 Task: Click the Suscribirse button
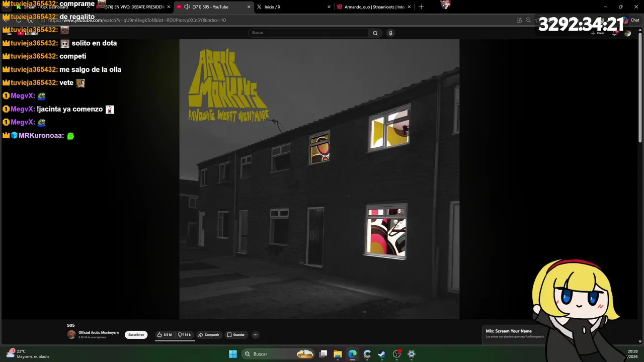(x=136, y=335)
